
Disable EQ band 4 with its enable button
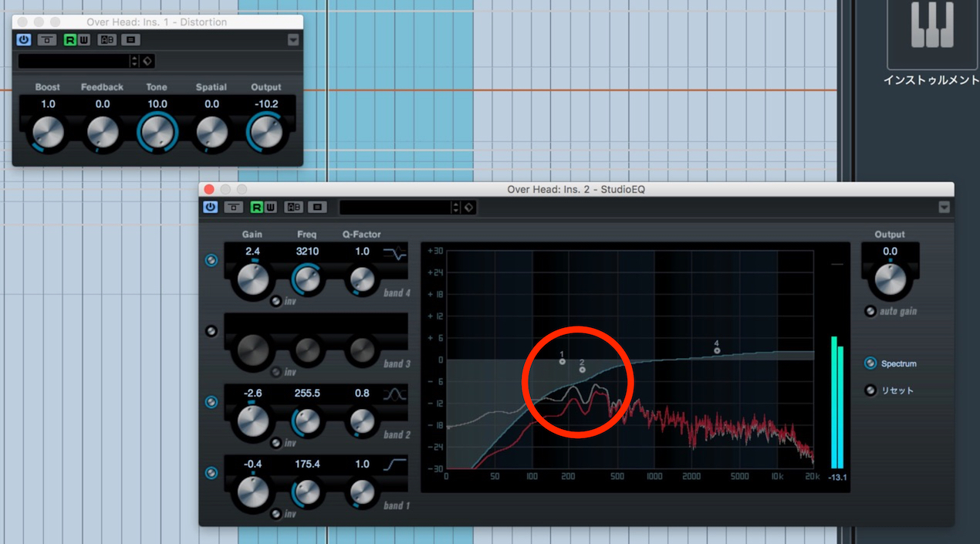click(x=211, y=261)
